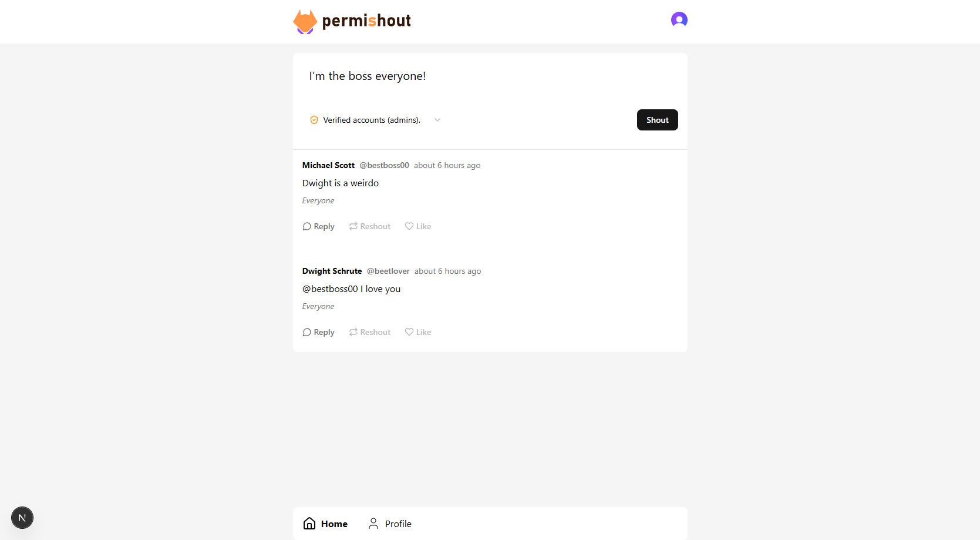
Task: Open the user avatar menu
Action: 679,19
